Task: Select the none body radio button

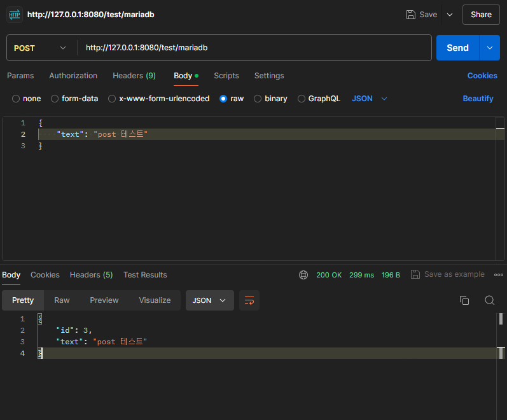Action: click(16, 99)
